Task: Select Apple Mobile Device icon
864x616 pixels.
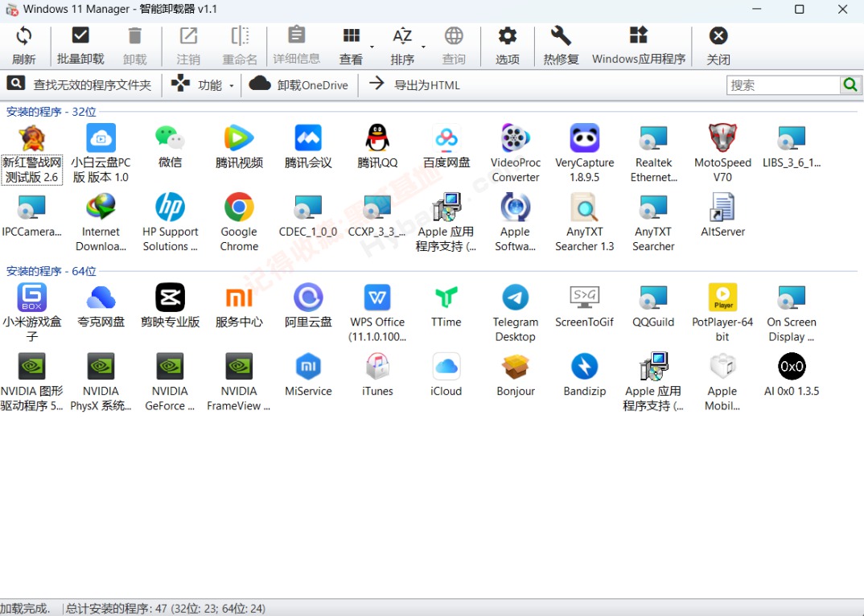Action: click(x=722, y=367)
